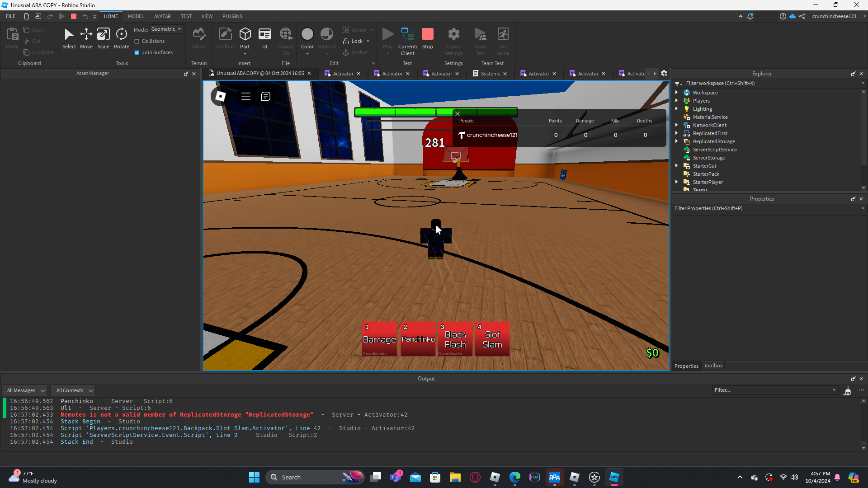868x488 pixels.
Task: Switch the Current Client view
Action: [x=408, y=41]
